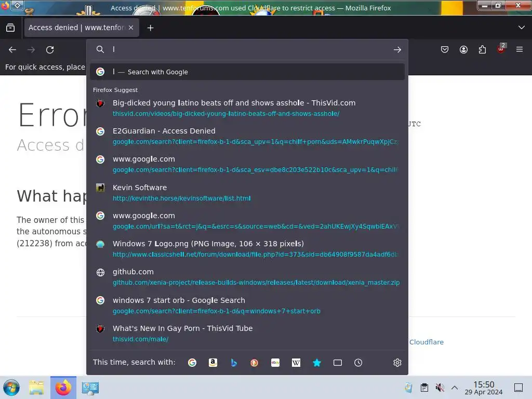Viewport: 532px width, 399px height.
Task: Open the Extensions puzzle-piece menu
Action: coord(482,49)
